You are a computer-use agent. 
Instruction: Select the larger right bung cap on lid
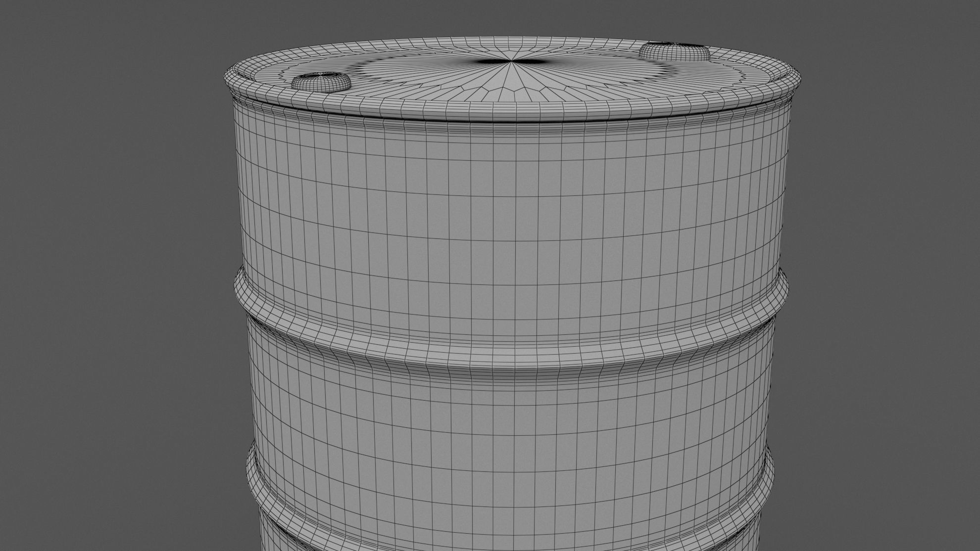[x=675, y=52]
